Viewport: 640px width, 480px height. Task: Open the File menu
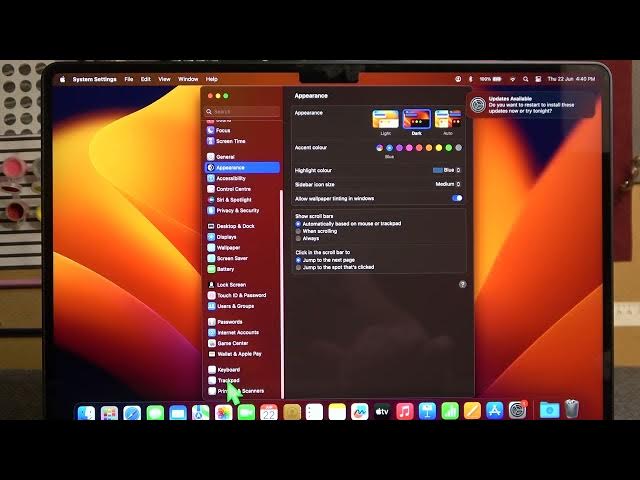point(129,79)
